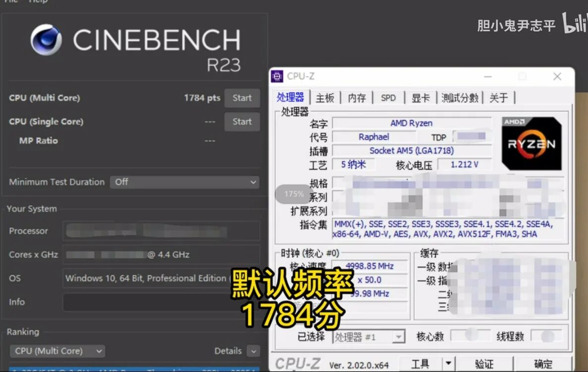Screen dimensions: 588x372
Task: Open the arrow next to 工具
Action: pos(448,364)
